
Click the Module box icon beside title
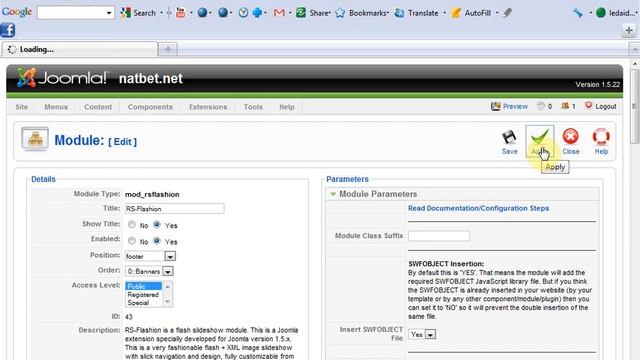pyautogui.click(x=35, y=139)
